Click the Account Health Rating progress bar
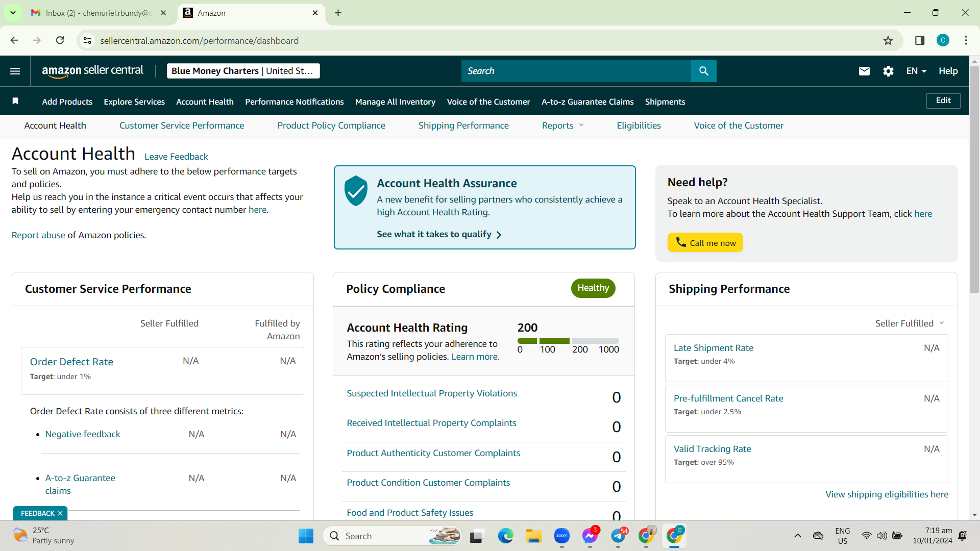The image size is (980, 551). coord(568,341)
